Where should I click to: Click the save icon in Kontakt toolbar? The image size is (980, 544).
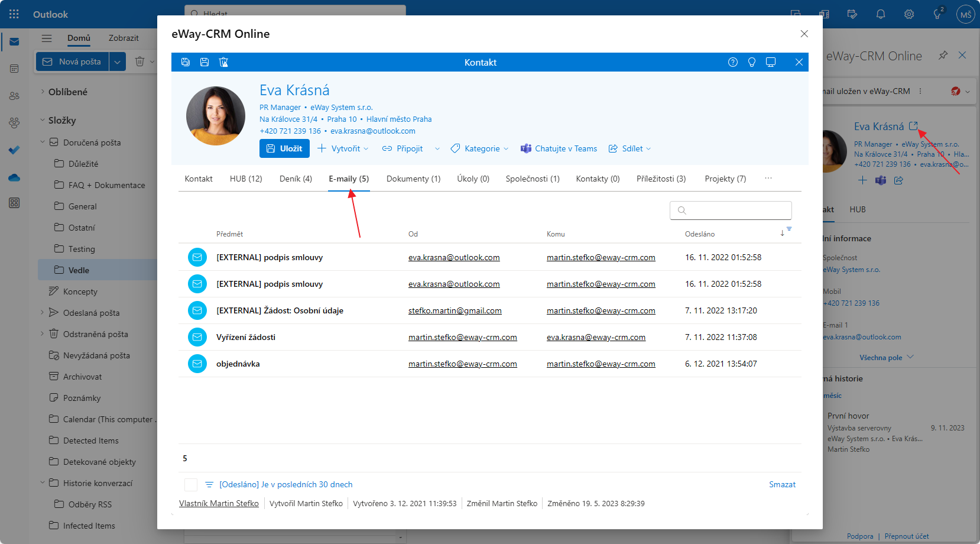coord(205,62)
